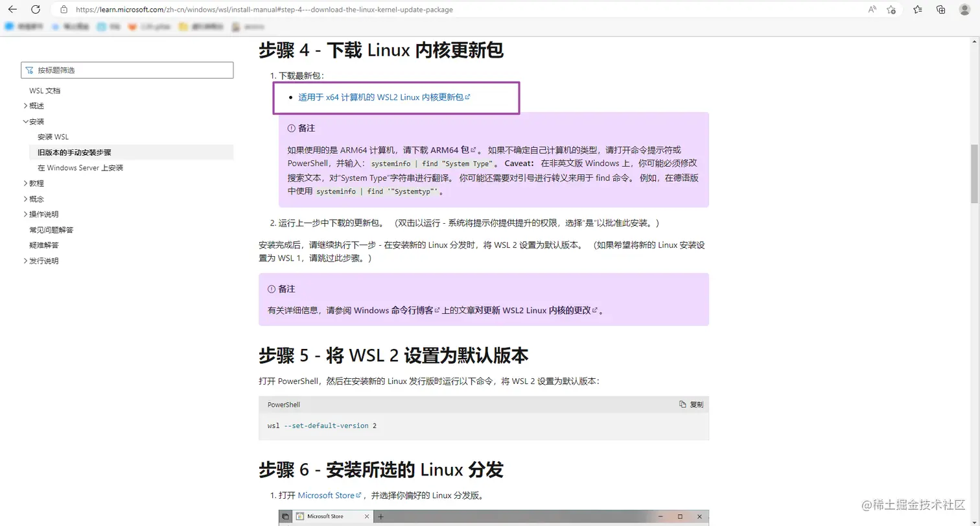Open the Collections icon
Viewport: 980px width, 526px height.
tap(941, 10)
